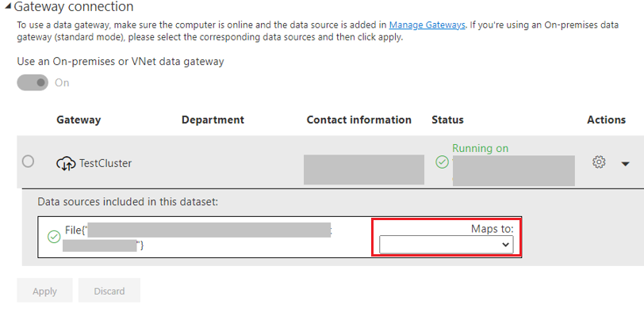
Task: Click the Discard button
Action: [x=109, y=291]
